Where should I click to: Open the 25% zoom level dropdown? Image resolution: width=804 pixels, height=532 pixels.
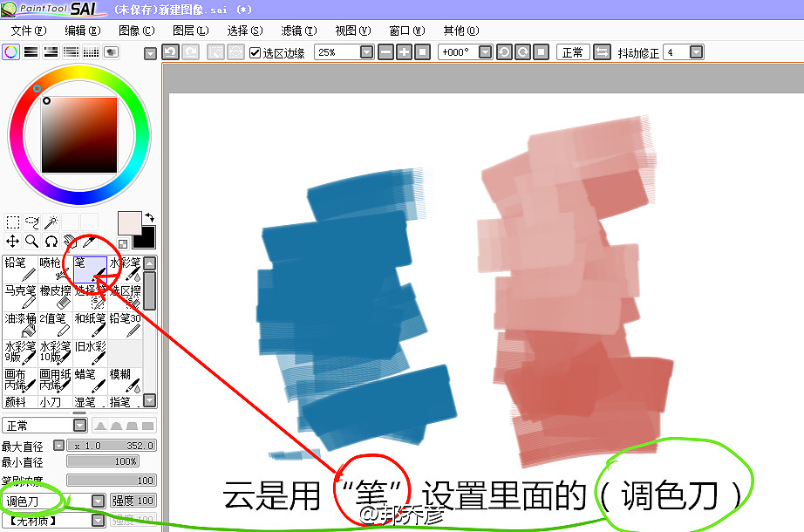coord(366,52)
